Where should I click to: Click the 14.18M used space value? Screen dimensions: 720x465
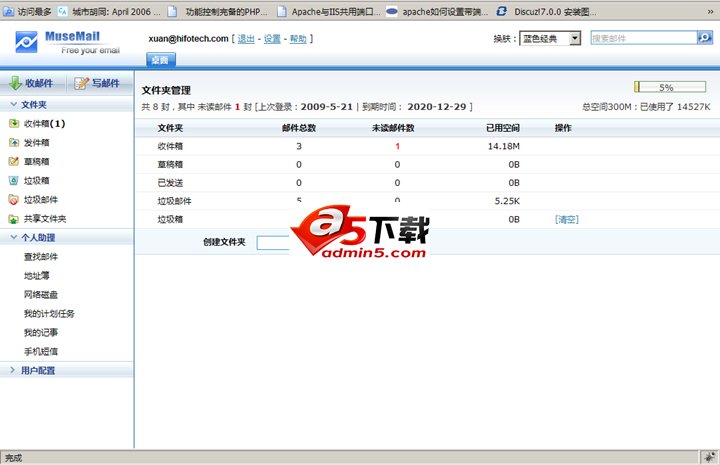pyautogui.click(x=504, y=146)
